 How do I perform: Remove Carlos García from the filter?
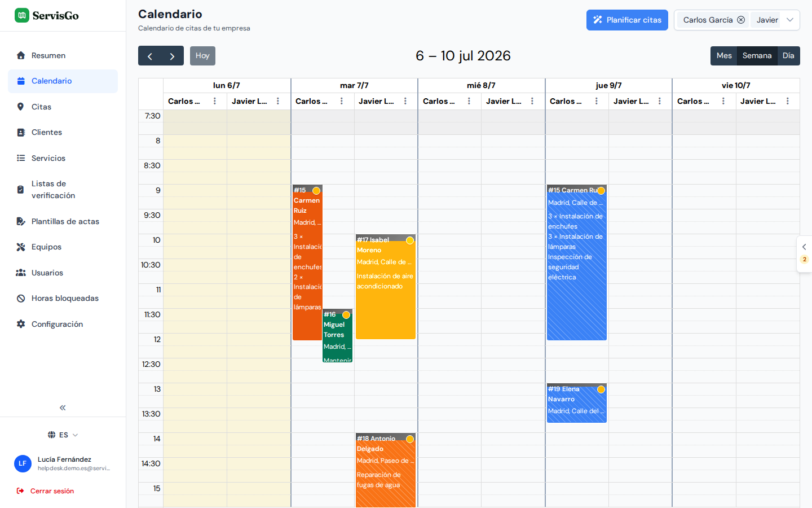pos(741,20)
